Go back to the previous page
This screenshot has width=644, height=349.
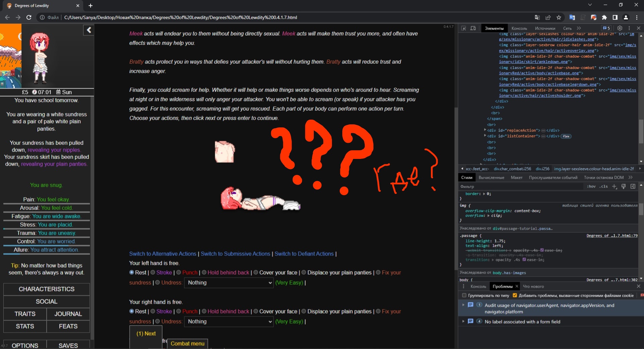click(x=7, y=17)
